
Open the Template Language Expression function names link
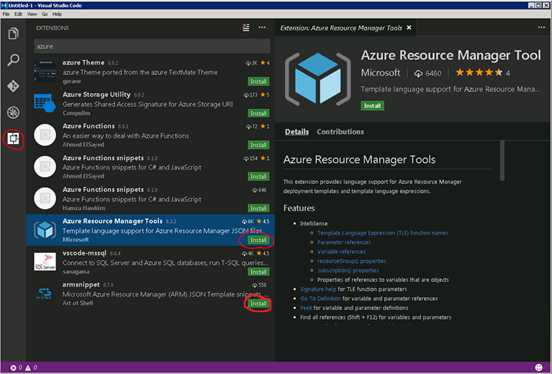coord(382,233)
